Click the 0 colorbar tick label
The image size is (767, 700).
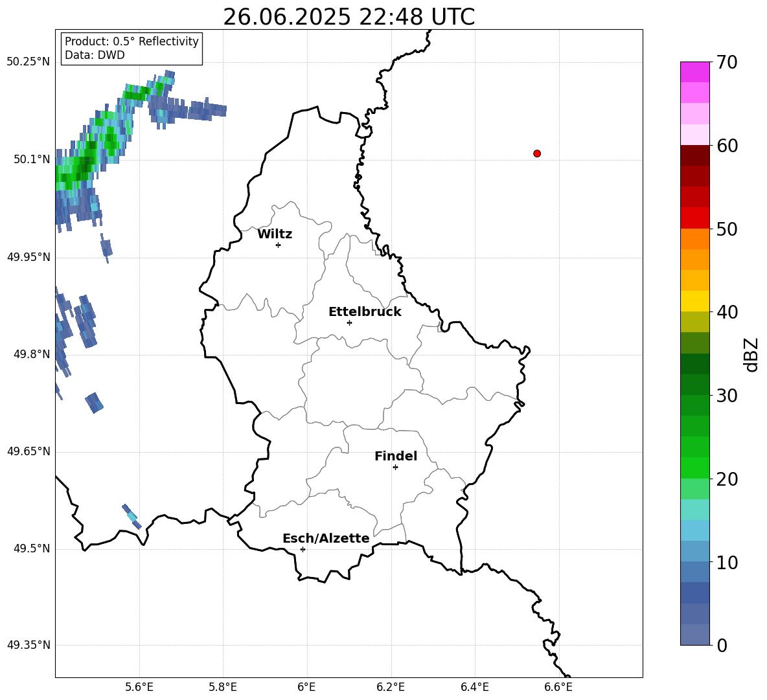pos(722,646)
